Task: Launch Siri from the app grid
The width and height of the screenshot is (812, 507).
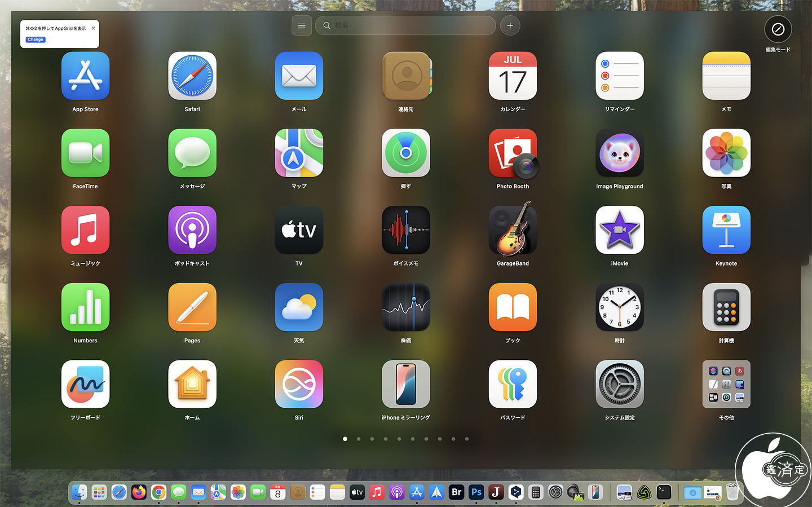Action: pos(299,384)
